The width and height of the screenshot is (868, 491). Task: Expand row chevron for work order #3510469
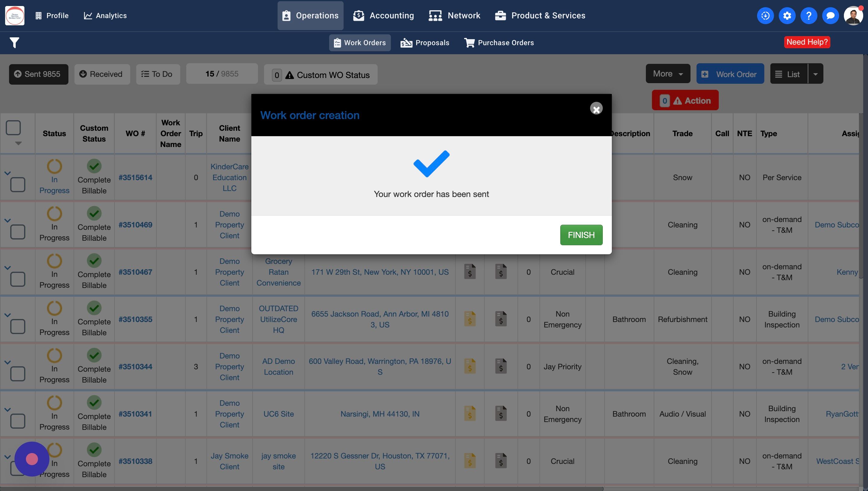(x=8, y=220)
